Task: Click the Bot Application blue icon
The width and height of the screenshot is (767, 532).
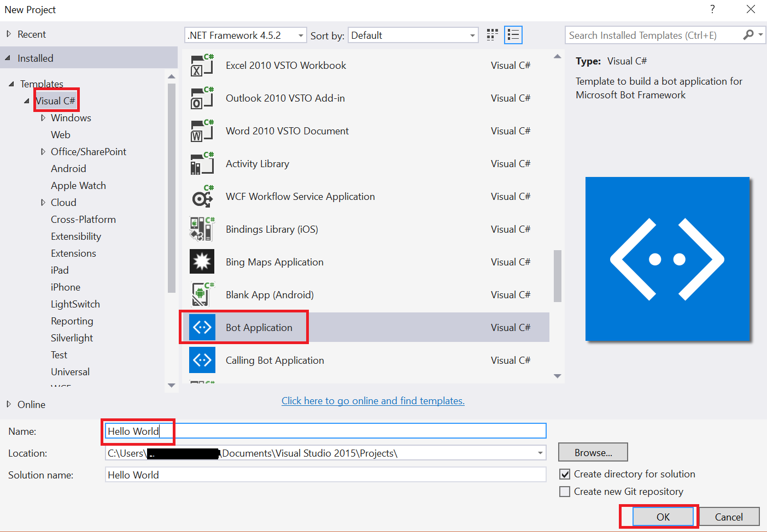Action: pyautogui.click(x=202, y=327)
